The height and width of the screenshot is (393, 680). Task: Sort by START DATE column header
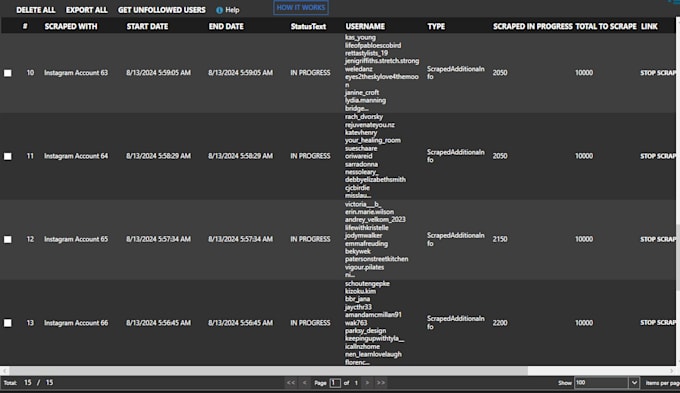click(147, 26)
